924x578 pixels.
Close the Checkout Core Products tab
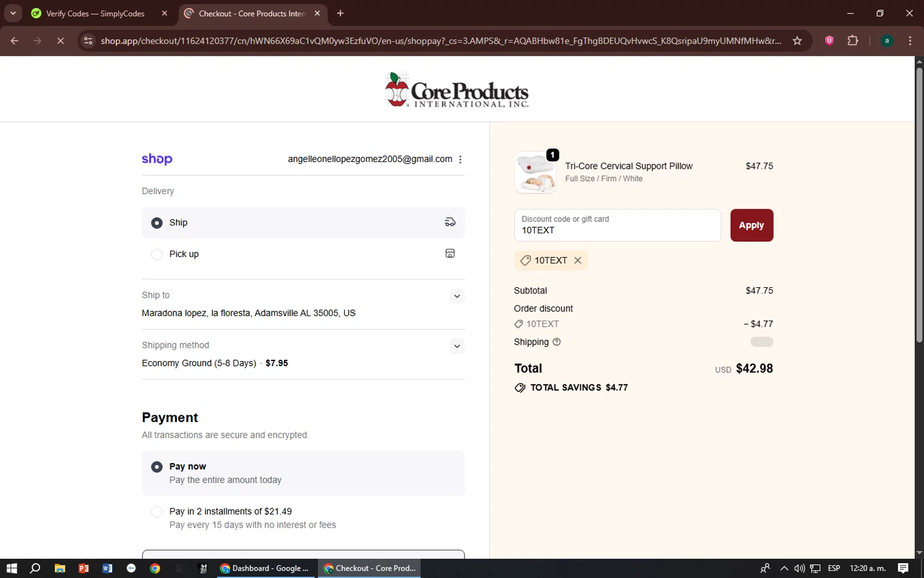coord(317,13)
